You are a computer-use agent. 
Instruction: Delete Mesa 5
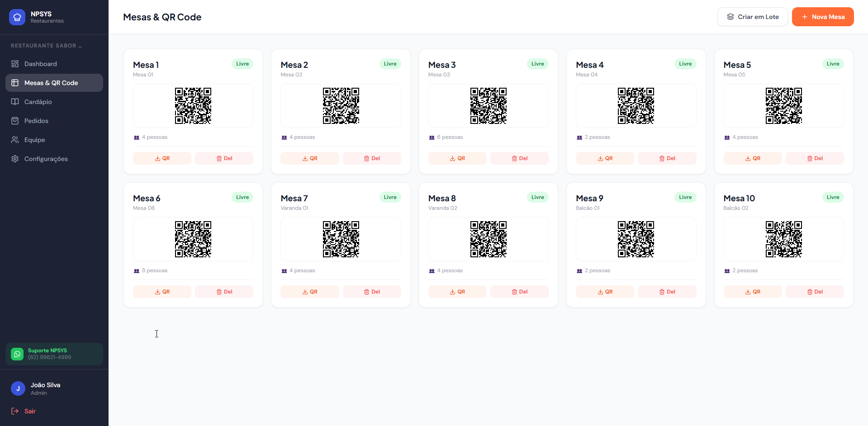point(815,158)
